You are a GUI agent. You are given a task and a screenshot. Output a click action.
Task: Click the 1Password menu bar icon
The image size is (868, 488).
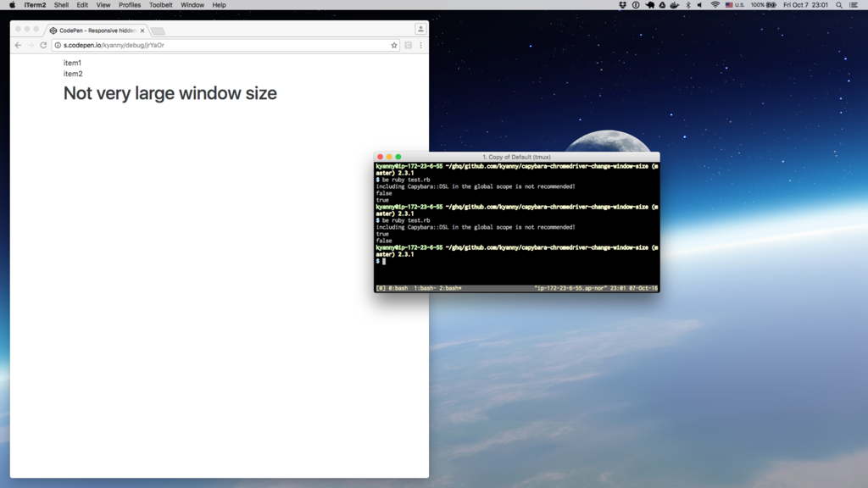(636, 5)
